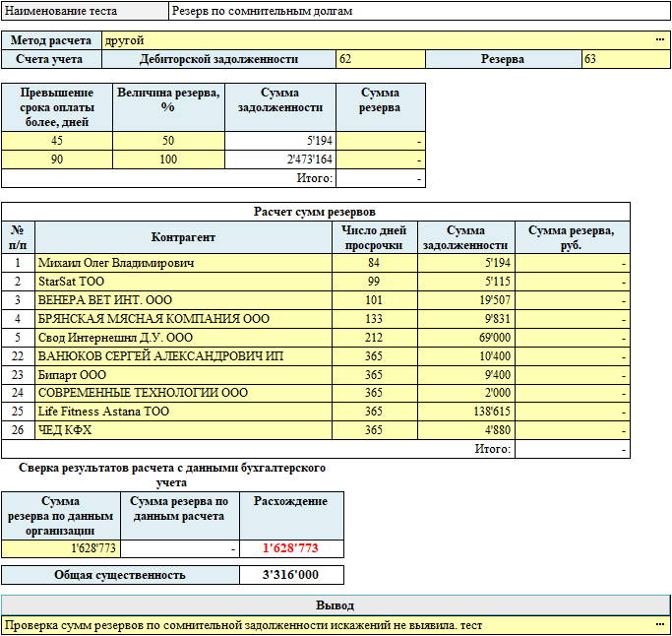Click counterparty 'Свод Интернешнл Д.У. ООО'
The image size is (672, 636).
click(x=183, y=338)
